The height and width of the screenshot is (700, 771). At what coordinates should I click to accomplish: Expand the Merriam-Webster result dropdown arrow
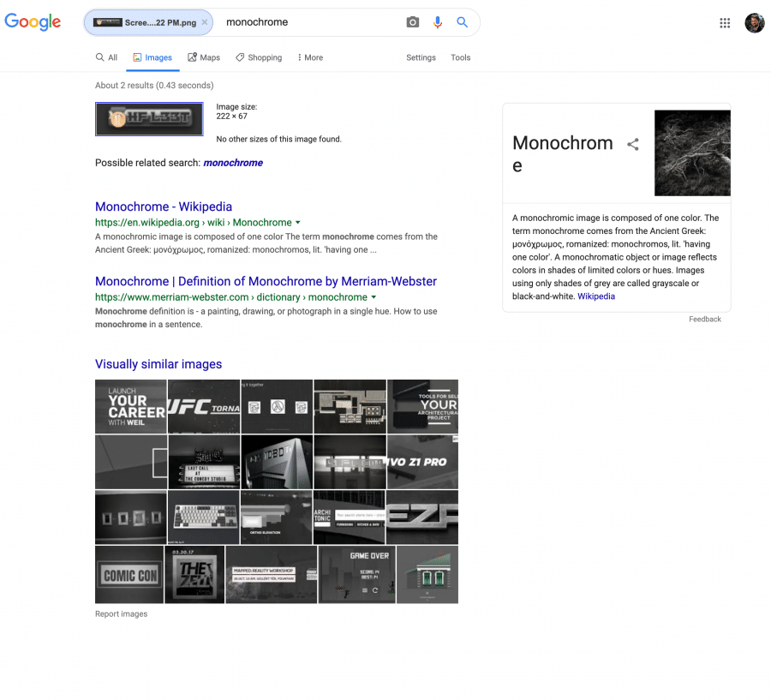(x=374, y=296)
